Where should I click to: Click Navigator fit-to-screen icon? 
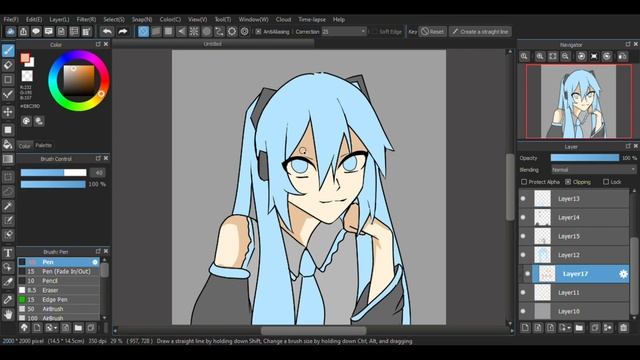point(553,56)
